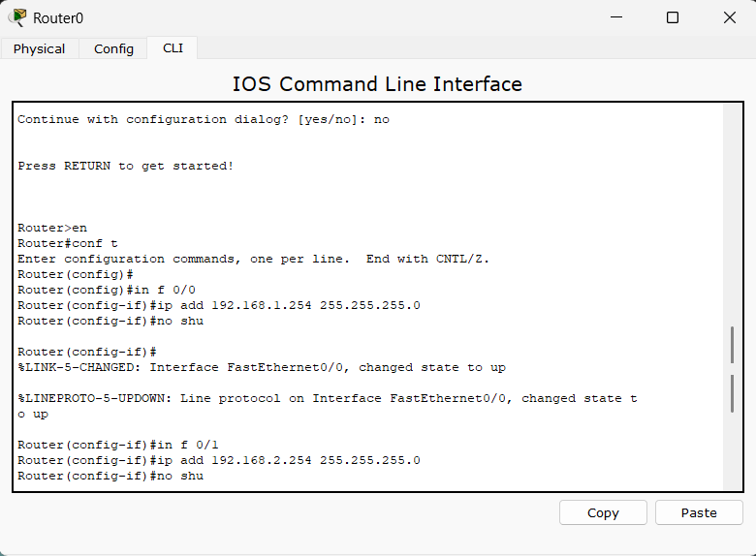This screenshot has height=556, width=756.
Task: Maximize the Router0 window
Action: click(x=673, y=17)
